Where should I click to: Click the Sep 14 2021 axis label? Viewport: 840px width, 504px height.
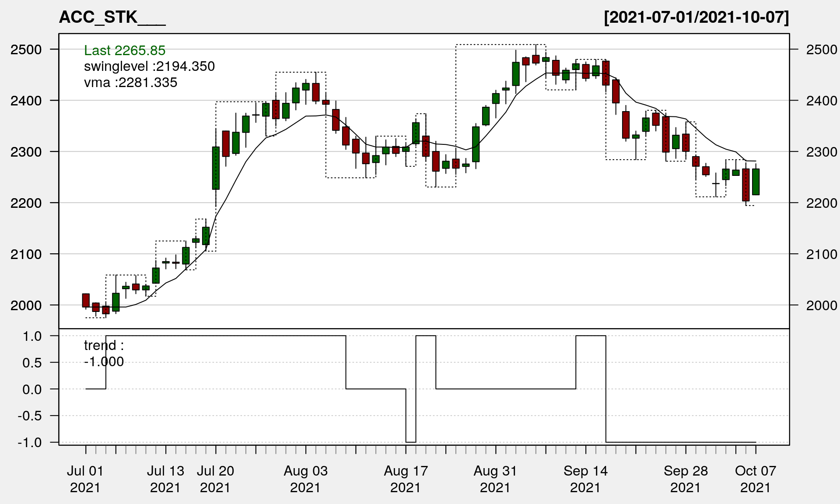[x=585, y=479]
